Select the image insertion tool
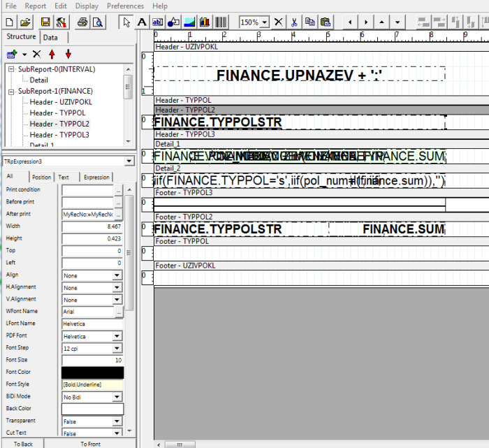489x448 pixels. point(189,22)
